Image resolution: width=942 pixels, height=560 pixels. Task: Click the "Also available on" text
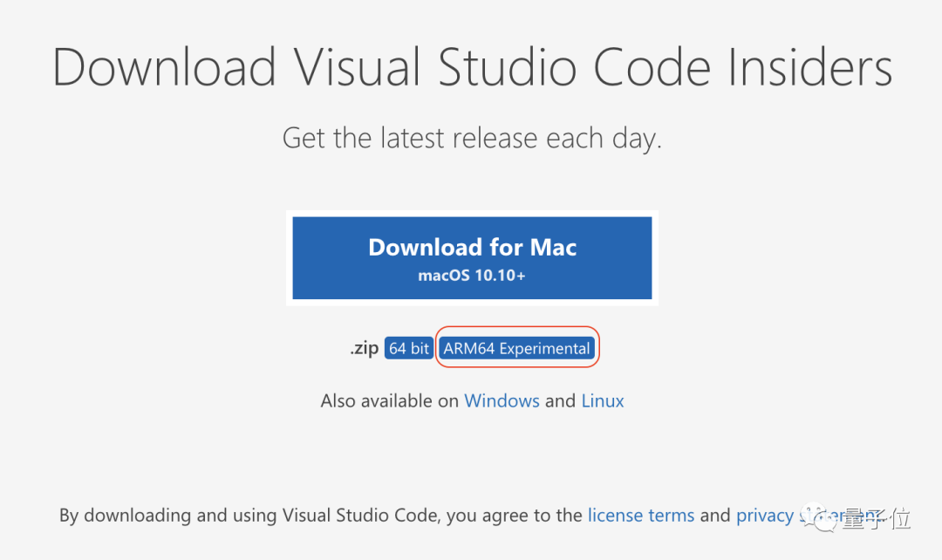click(x=390, y=401)
